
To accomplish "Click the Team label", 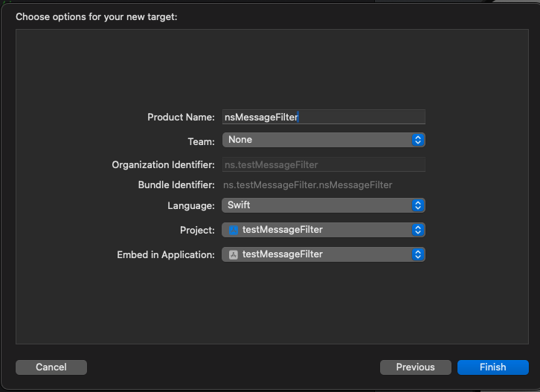I will coord(201,141).
